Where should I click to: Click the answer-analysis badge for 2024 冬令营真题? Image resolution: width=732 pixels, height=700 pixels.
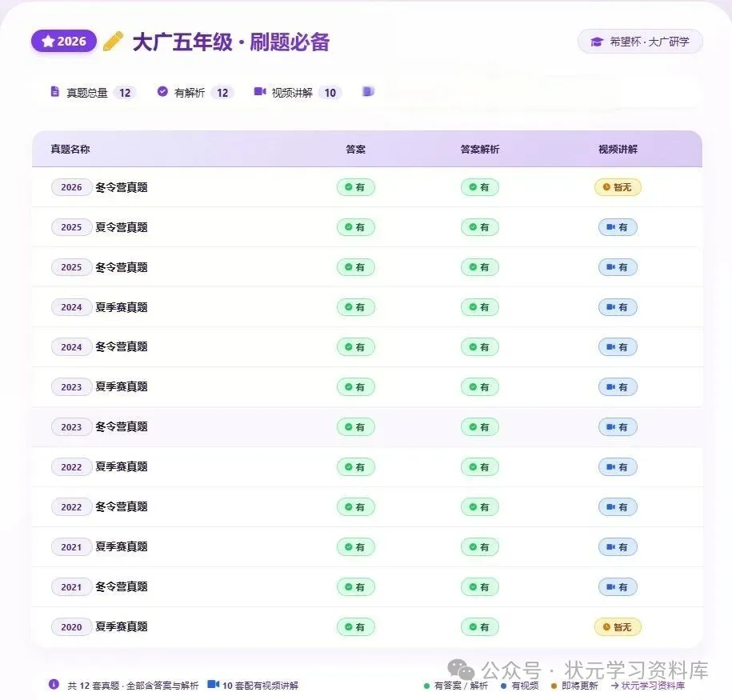click(x=480, y=347)
